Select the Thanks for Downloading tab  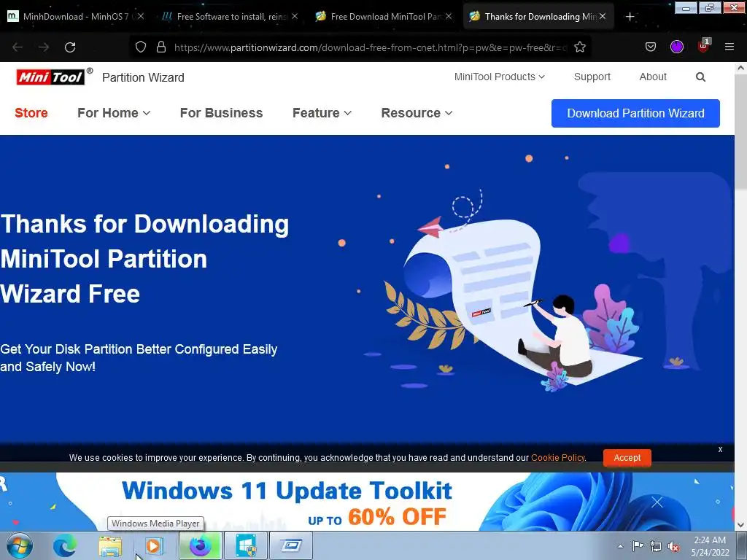[x=538, y=17]
